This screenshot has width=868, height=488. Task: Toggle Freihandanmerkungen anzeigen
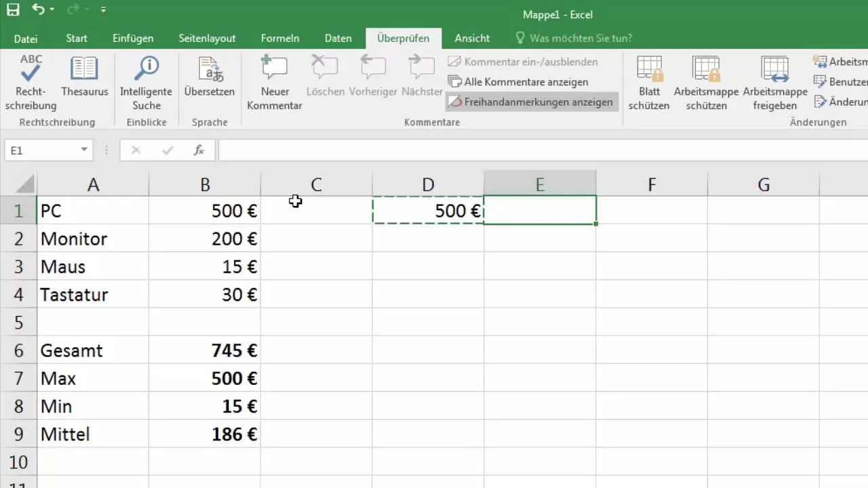click(x=531, y=102)
